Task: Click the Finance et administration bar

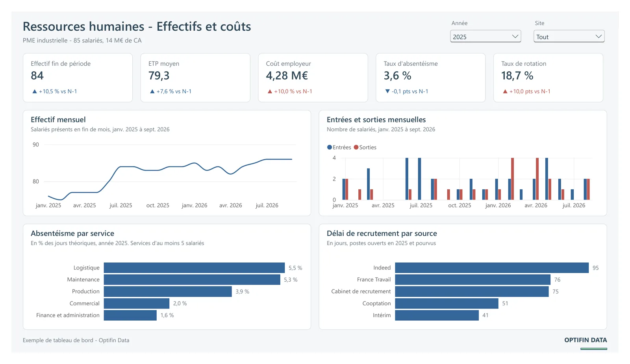Action: [130, 315]
